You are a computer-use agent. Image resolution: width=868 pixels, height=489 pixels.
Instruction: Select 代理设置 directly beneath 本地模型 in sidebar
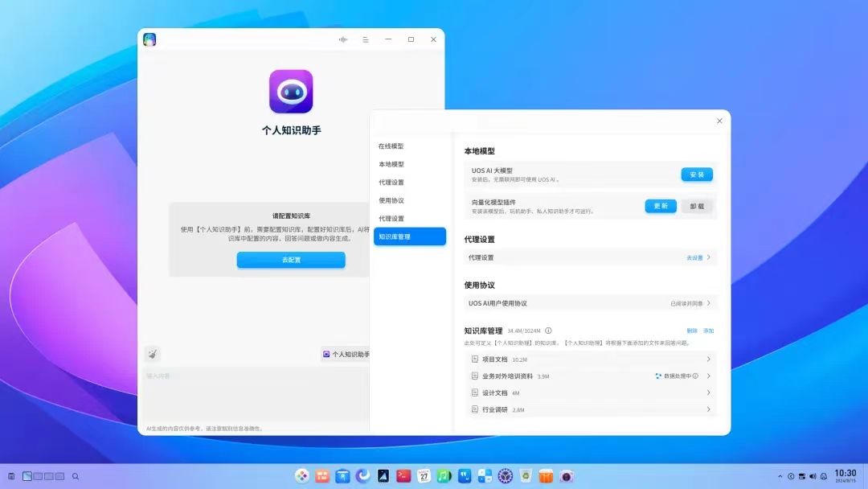391,183
